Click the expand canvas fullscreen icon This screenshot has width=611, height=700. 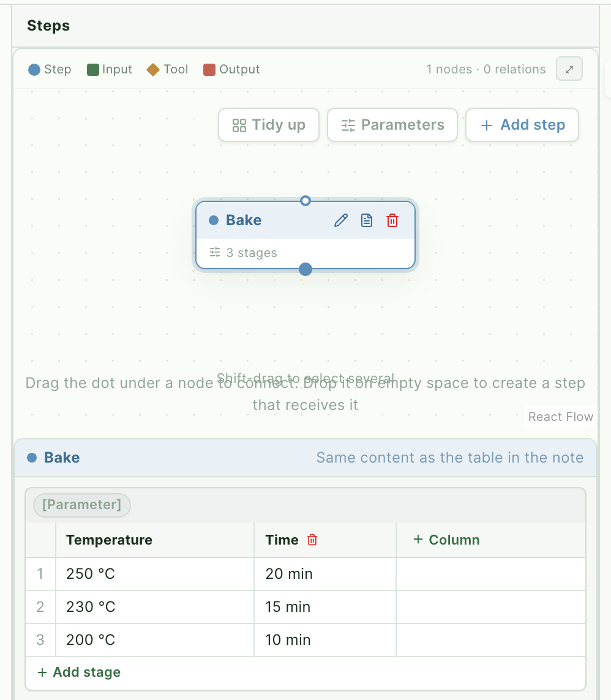click(x=569, y=69)
